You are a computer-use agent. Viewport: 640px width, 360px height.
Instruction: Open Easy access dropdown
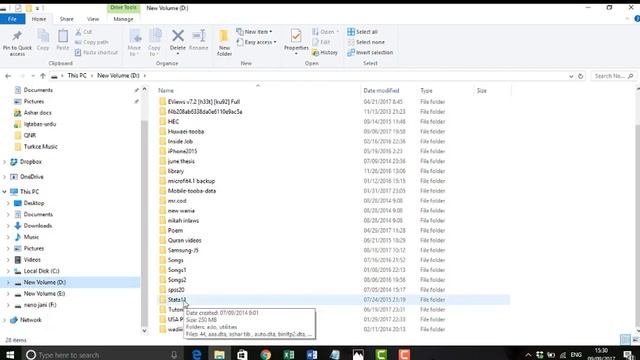256,42
